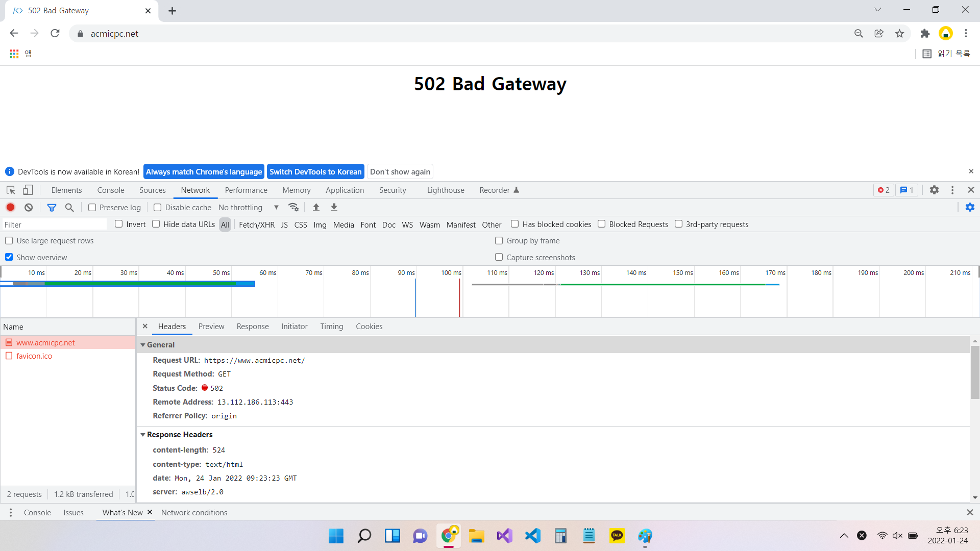Toggle the network filter funnel icon

[x=52, y=207]
